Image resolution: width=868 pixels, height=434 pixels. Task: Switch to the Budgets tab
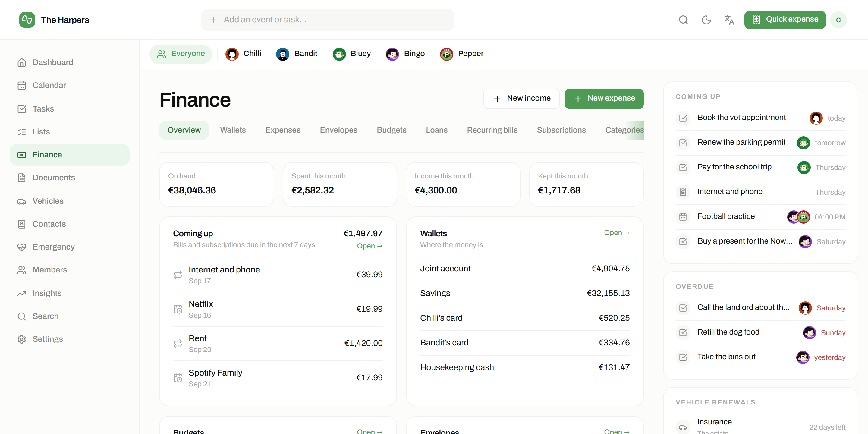pos(392,130)
